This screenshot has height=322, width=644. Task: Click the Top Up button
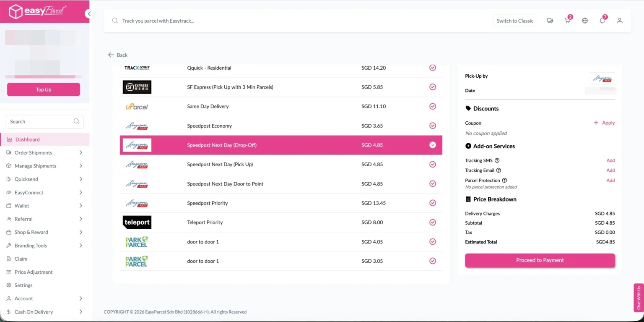pyautogui.click(x=44, y=89)
